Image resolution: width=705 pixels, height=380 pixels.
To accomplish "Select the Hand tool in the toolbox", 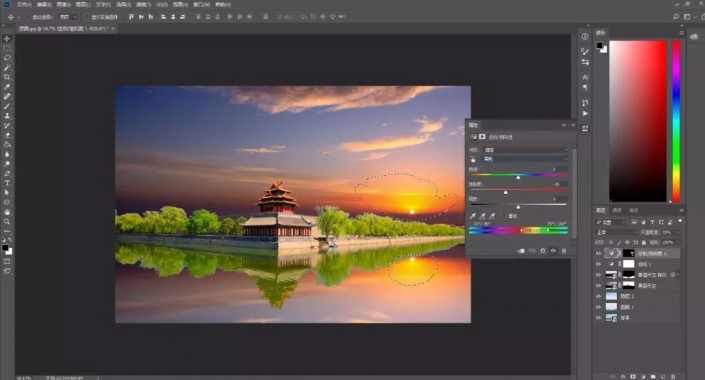I will point(7,212).
